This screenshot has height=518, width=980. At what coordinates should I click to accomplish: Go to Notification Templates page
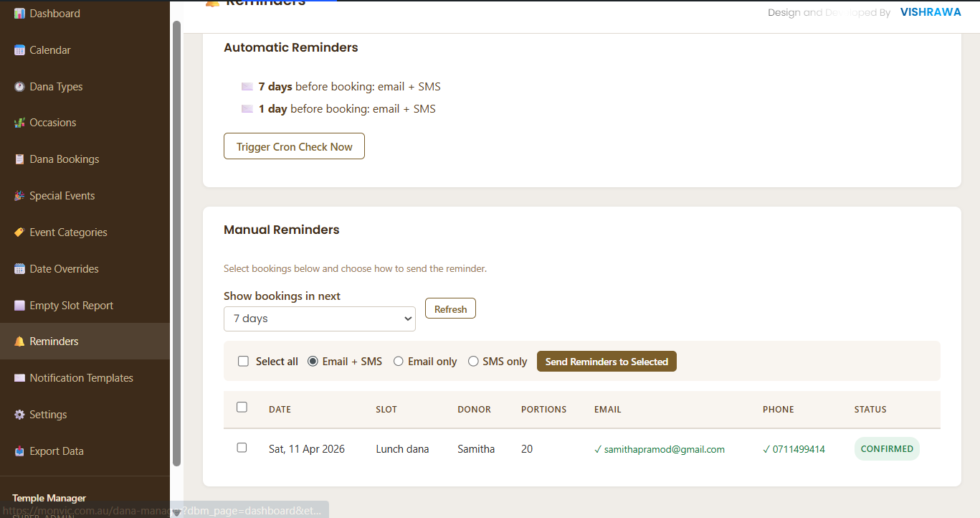click(x=81, y=378)
